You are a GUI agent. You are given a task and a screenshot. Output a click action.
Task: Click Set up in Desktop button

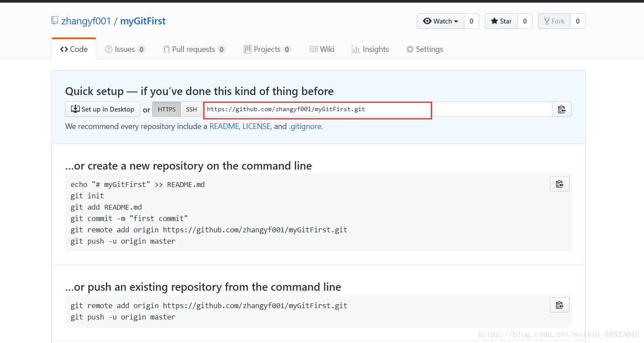click(x=103, y=109)
